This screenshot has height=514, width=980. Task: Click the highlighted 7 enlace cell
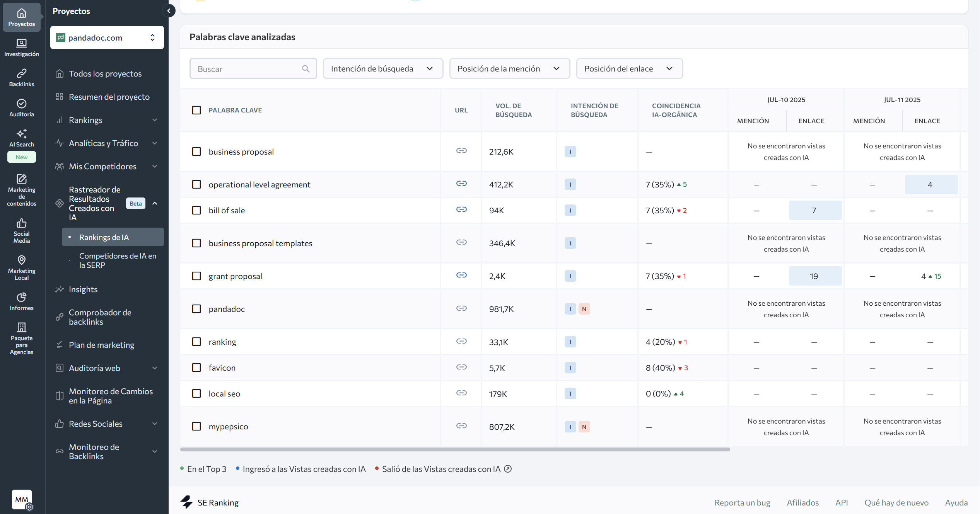coord(815,210)
